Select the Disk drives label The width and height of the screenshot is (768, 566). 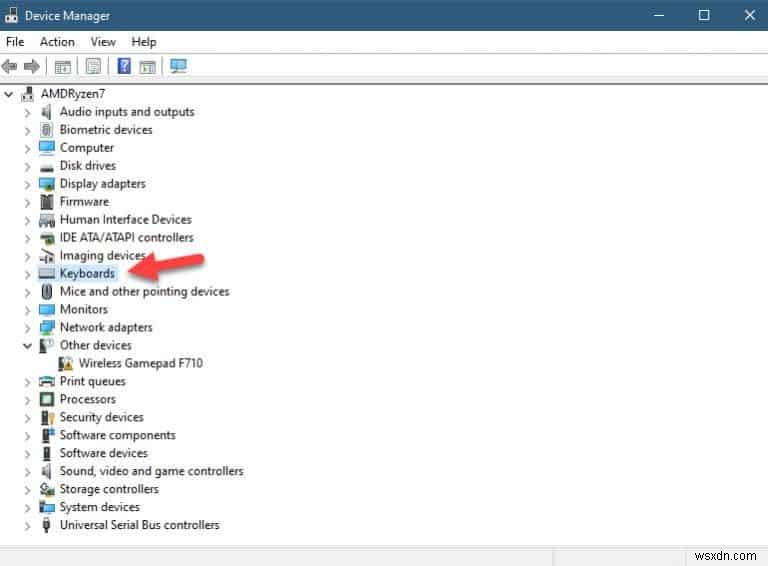[88, 165]
